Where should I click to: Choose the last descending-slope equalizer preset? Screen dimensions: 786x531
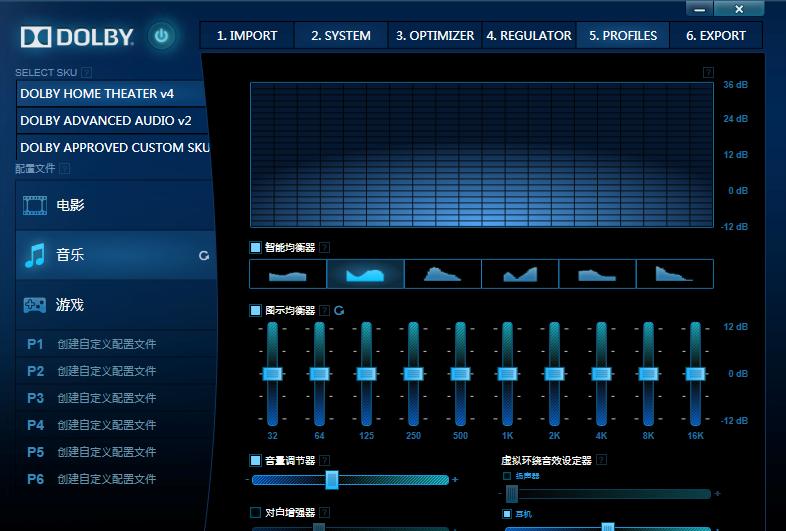pyautogui.click(x=675, y=274)
